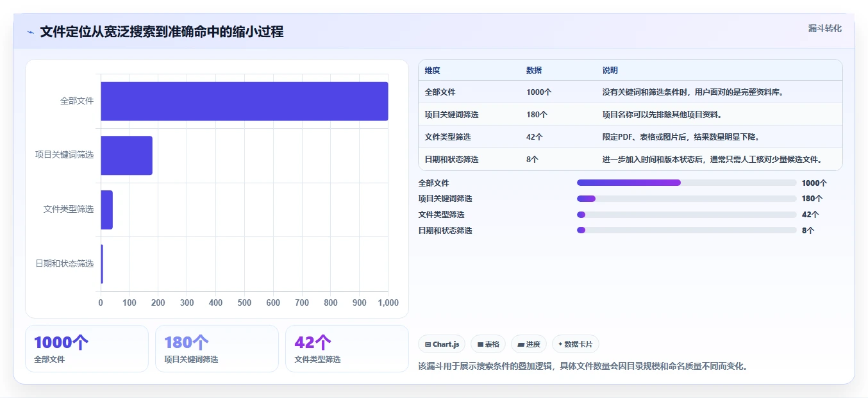Screen dimensions: 868x398
Task: Click the description starting 没有关键词和筛选条件时
Action: [693, 92]
